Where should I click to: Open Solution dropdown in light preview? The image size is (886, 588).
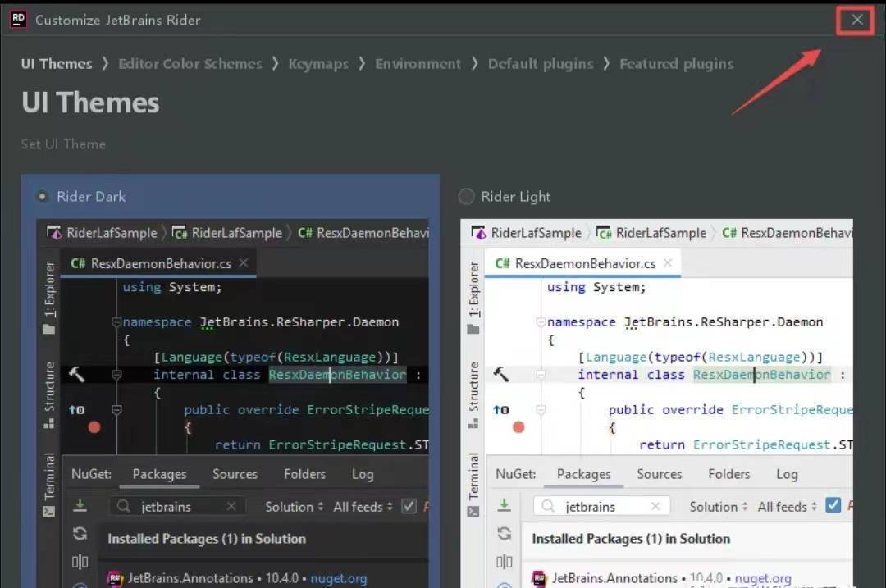719,507
